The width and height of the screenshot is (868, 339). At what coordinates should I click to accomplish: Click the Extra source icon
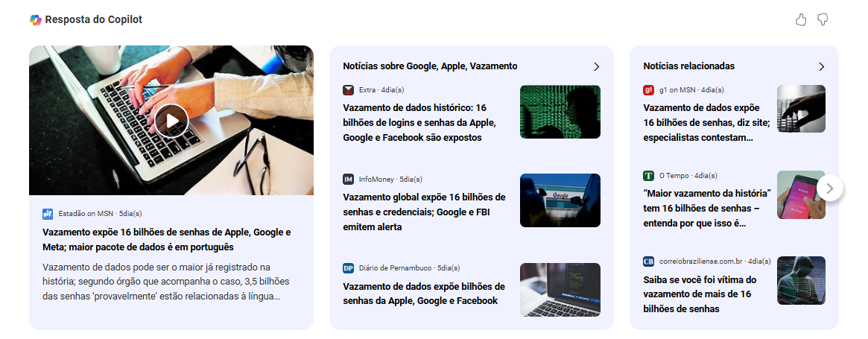[348, 89]
